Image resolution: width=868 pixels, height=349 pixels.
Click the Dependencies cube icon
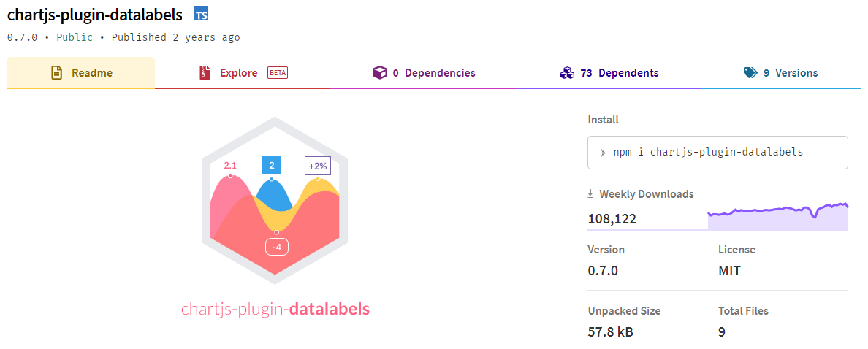tap(379, 72)
